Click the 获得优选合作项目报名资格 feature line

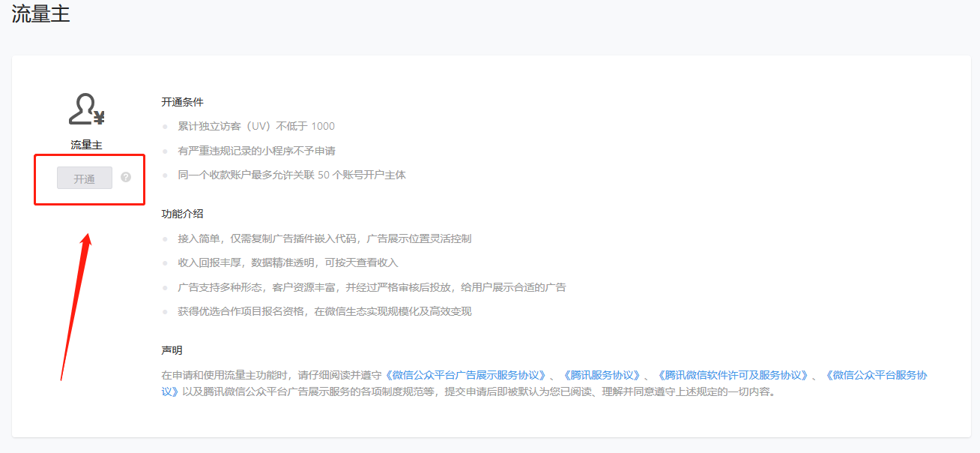tap(324, 311)
